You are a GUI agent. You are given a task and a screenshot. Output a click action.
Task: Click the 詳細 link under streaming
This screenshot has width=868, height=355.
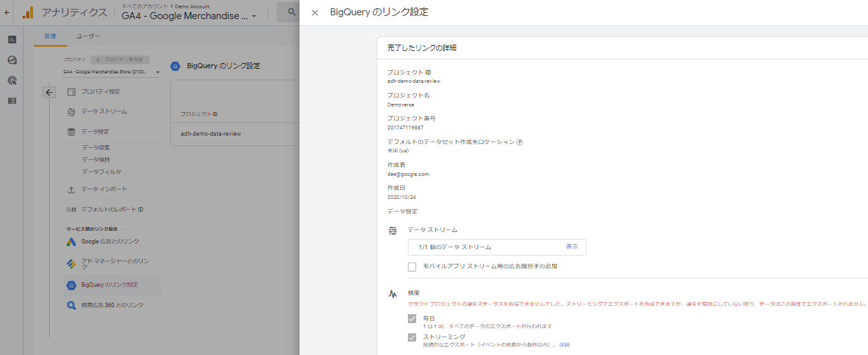click(565, 345)
